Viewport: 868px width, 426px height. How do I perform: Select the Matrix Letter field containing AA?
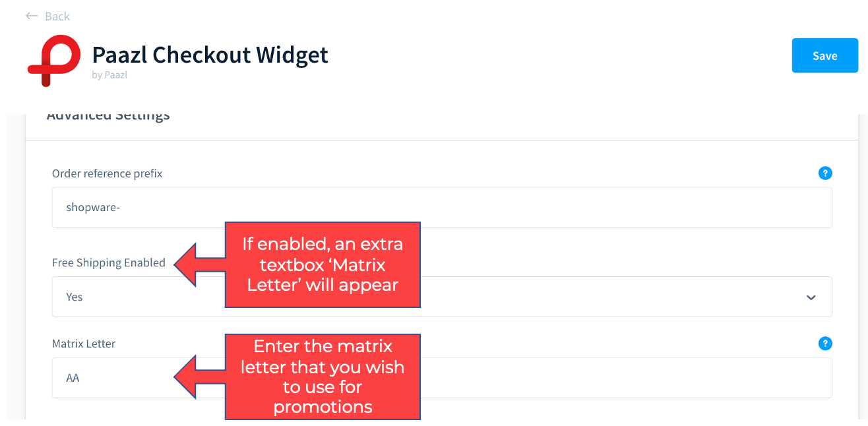tap(442, 378)
